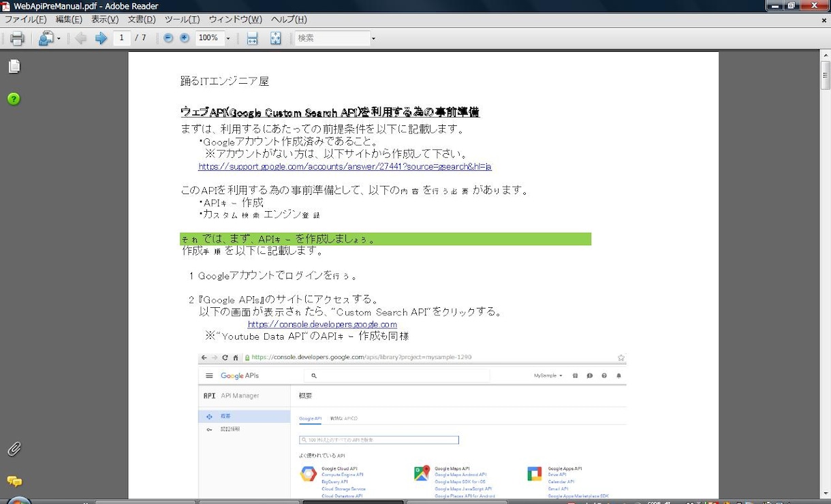This screenshot has height=504, width=831.
Task: Open the Comments panel icon
Action: tap(14, 482)
